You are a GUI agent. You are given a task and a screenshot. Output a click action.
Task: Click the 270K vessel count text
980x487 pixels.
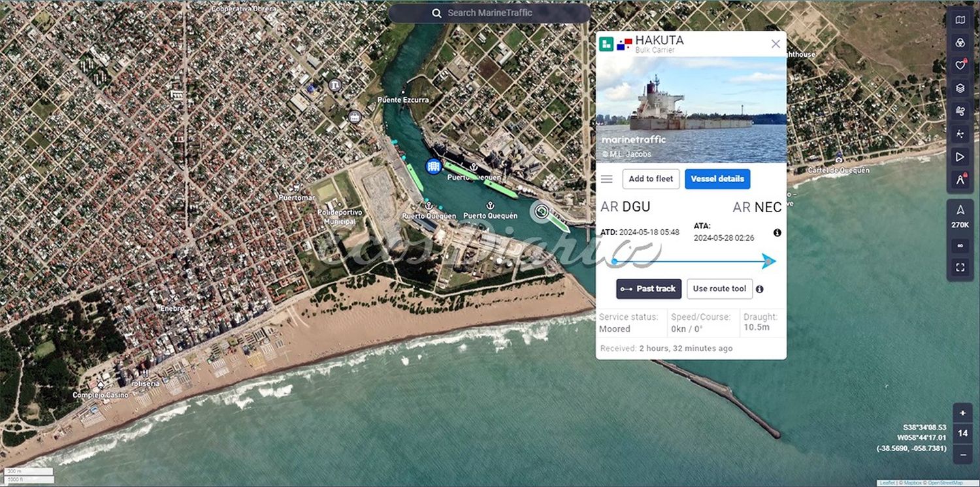pos(960,225)
